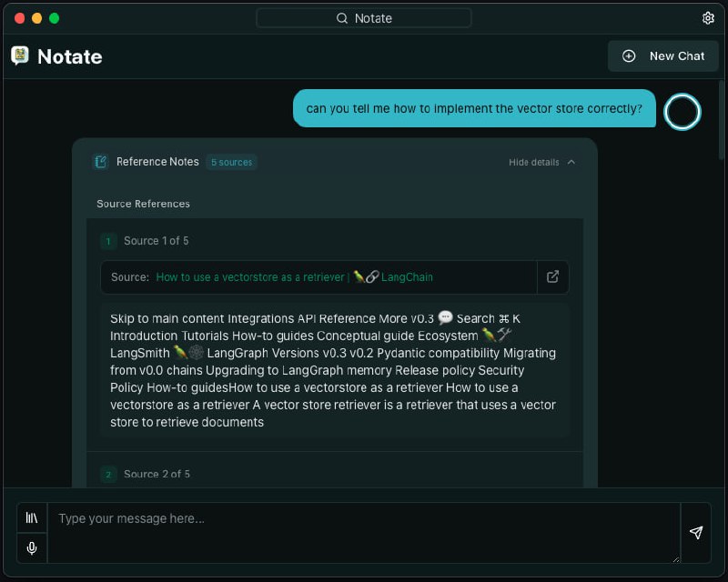
Task: Select the Source 2 of 5 header
Action: 156,474
